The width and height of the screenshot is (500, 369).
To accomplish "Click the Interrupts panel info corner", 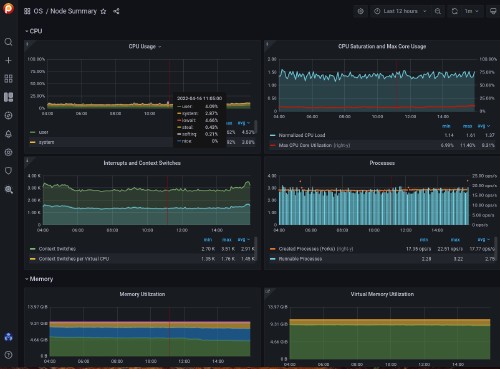I will (x=27, y=160).
